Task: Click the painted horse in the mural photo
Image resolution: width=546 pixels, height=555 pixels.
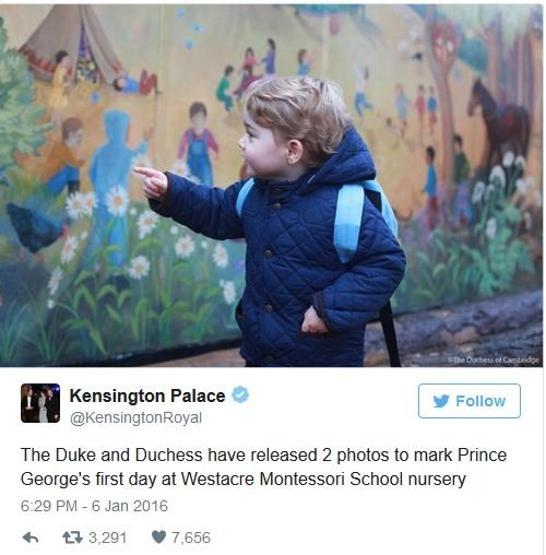Action: (499, 122)
